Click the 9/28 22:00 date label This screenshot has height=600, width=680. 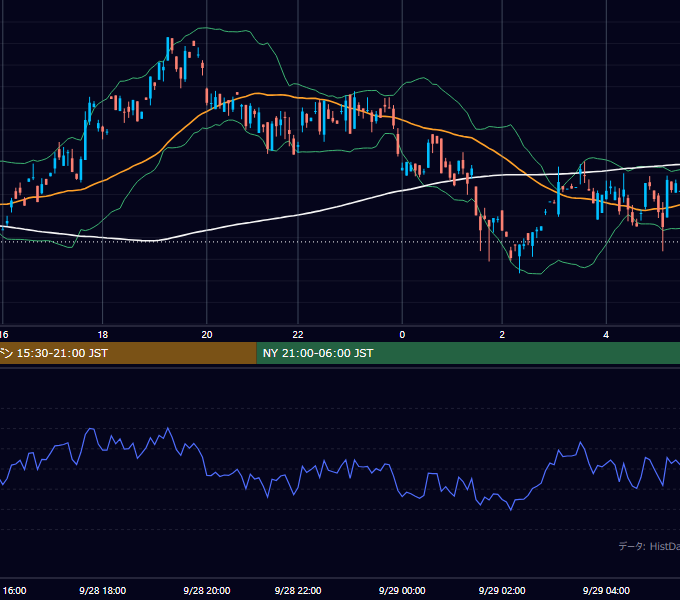click(x=298, y=590)
